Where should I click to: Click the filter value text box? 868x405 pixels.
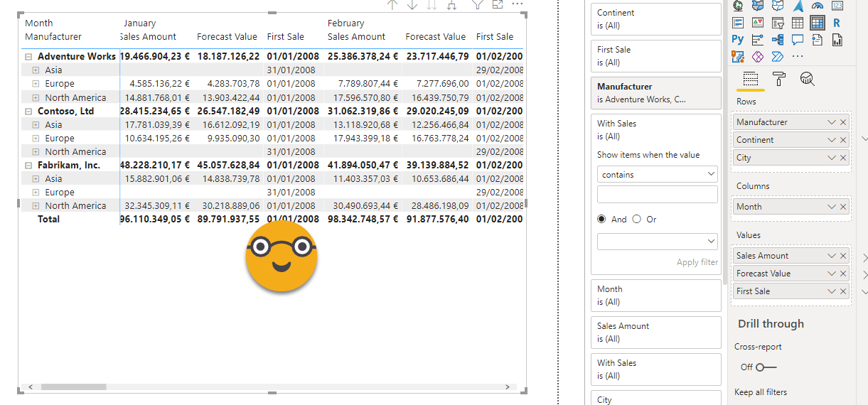tap(658, 195)
